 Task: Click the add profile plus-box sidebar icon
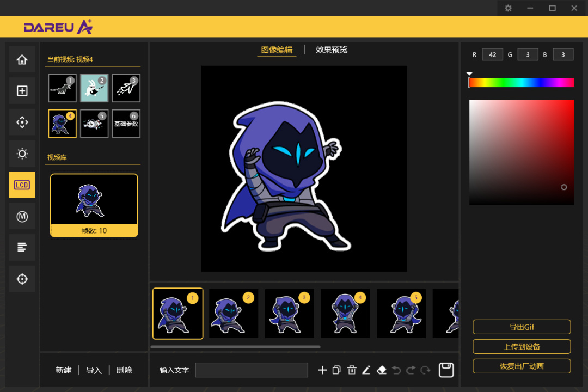[x=22, y=91]
